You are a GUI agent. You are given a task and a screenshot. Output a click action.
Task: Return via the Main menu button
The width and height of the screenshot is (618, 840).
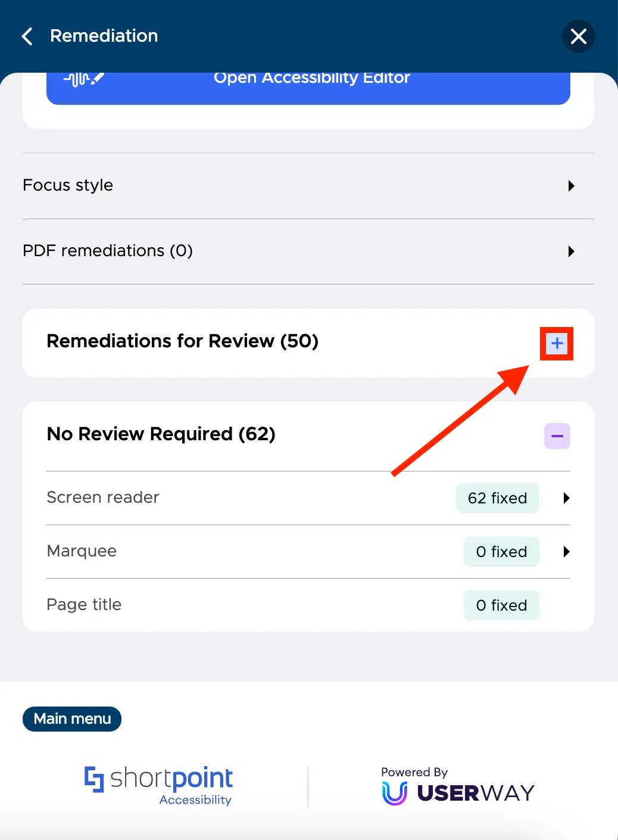(x=72, y=719)
